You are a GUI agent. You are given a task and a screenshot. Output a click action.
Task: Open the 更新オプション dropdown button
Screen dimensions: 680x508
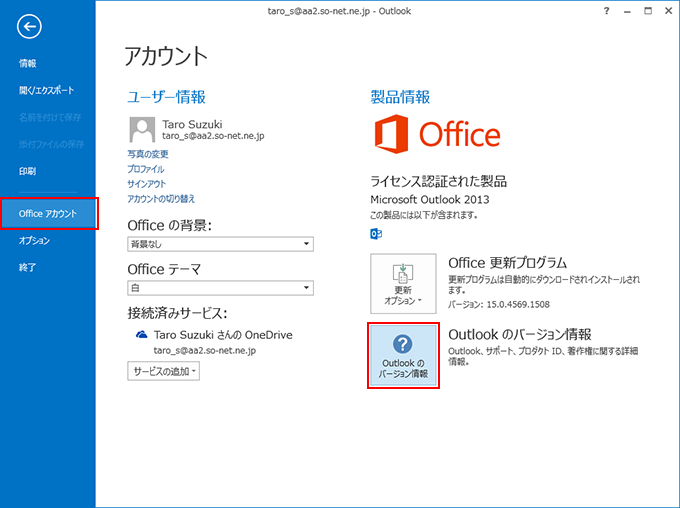coord(404,286)
